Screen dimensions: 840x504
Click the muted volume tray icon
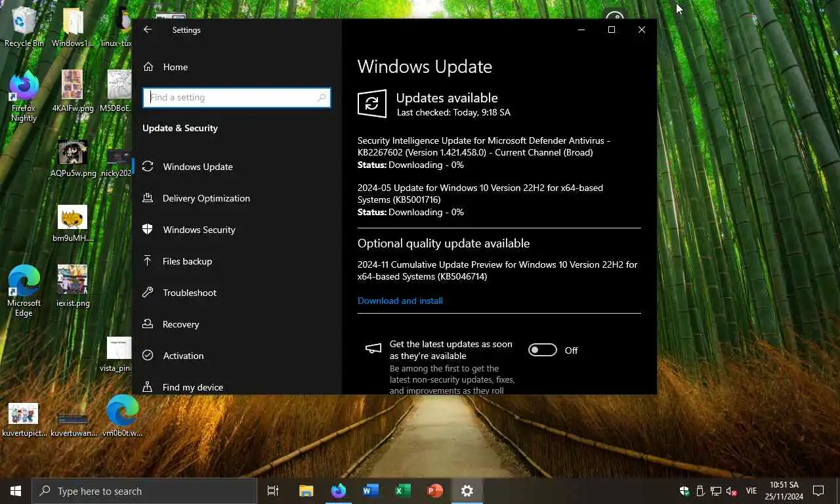[x=732, y=491]
